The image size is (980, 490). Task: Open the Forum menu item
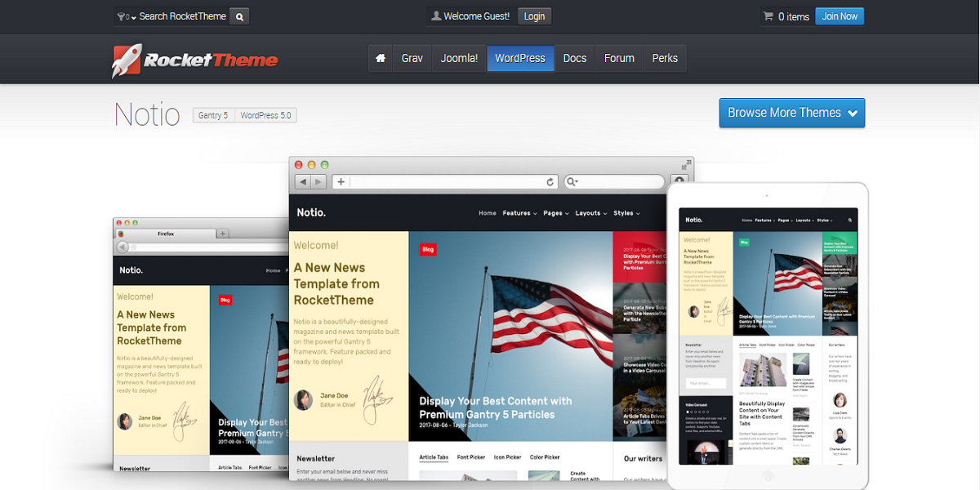pos(619,59)
